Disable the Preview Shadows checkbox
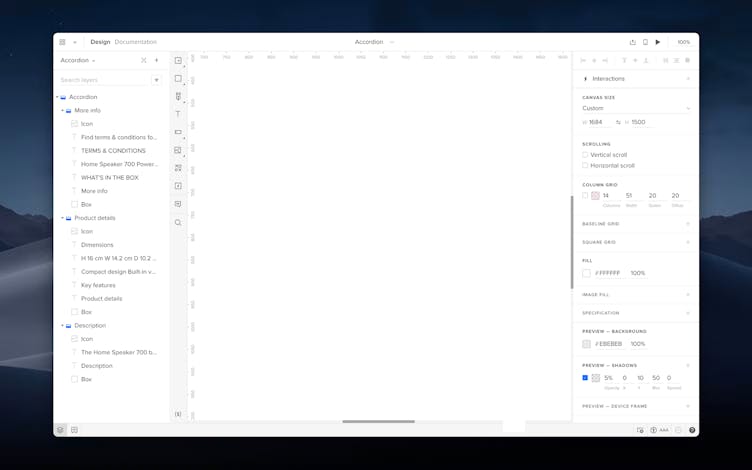 tap(585, 378)
